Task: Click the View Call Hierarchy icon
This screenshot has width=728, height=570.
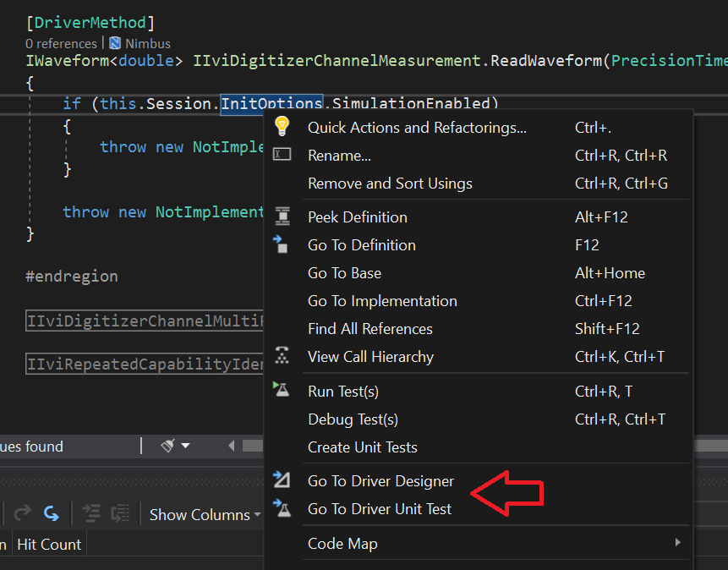Action: (x=282, y=355)
